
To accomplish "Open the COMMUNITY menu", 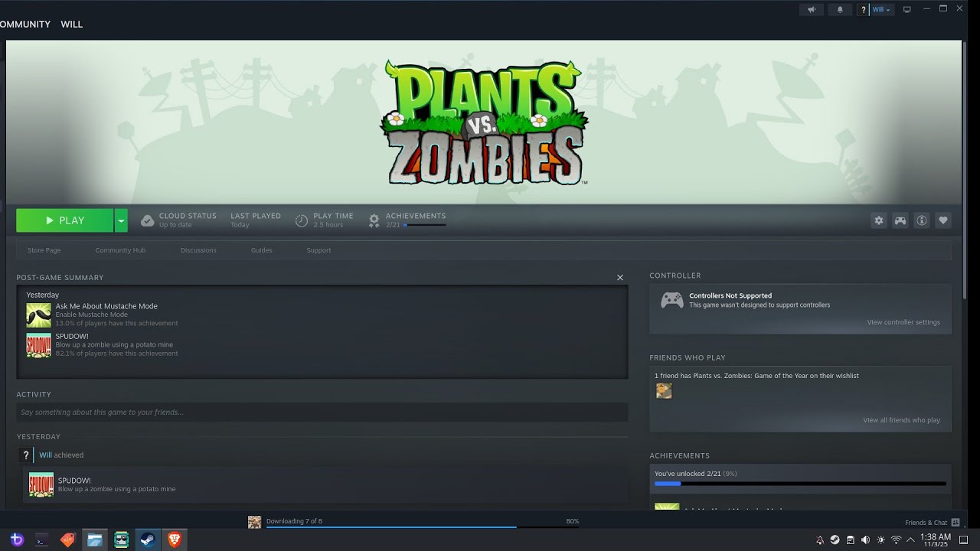I will pos(25,24).
